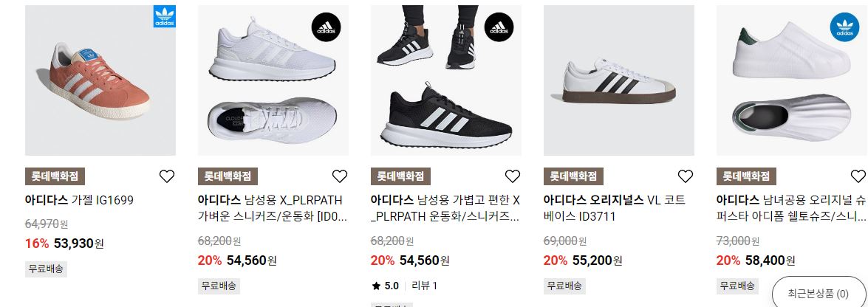Click round blue adidas trefoil badge on 아디폼
The height and width of the screenshot is (307, 868).
coord(845,27)
